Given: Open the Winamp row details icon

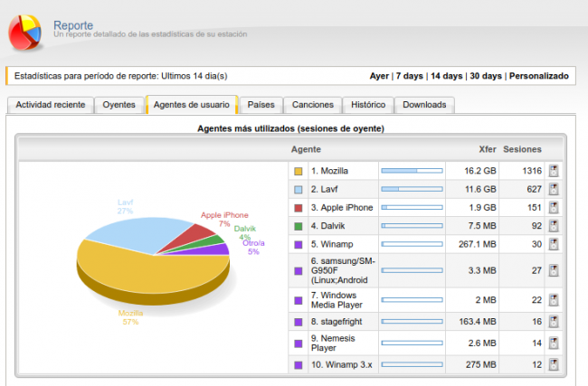Looking at the screenshot, I should click(x=554, y=243).
